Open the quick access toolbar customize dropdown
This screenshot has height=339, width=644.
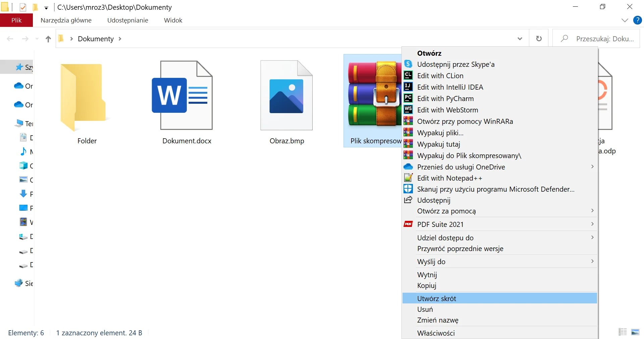46,8
